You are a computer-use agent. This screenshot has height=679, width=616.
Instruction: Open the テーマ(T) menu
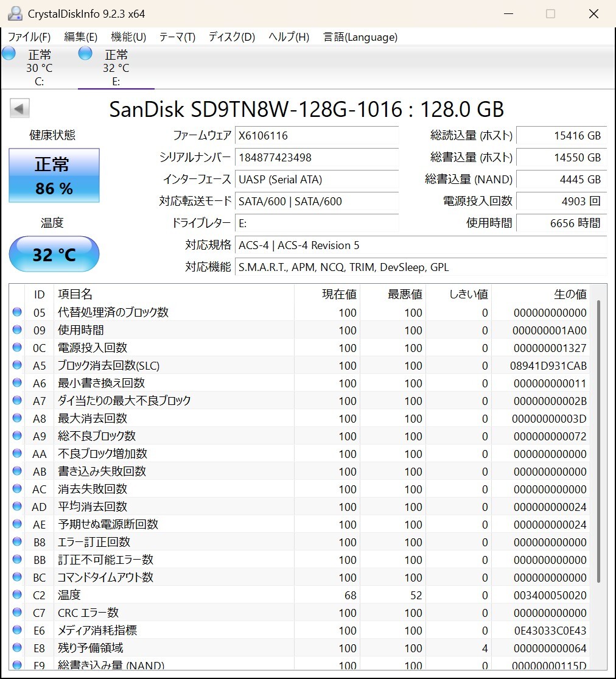(177, 37)
